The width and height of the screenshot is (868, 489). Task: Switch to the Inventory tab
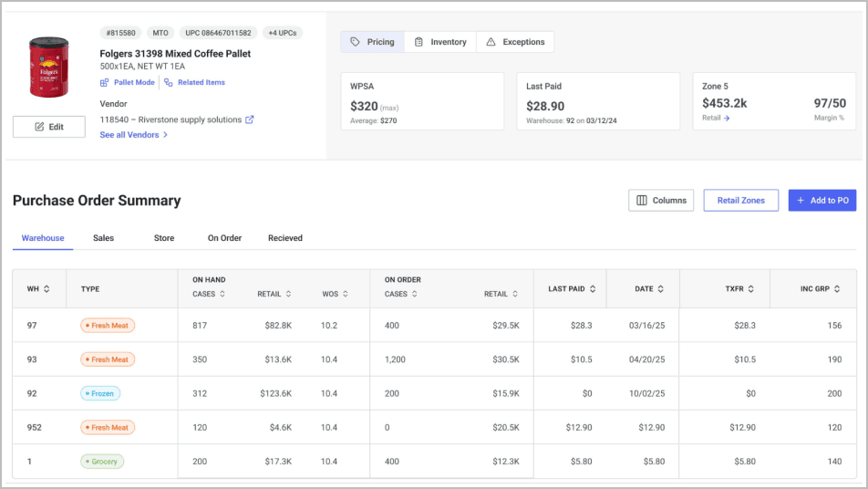tap(440, 42)
